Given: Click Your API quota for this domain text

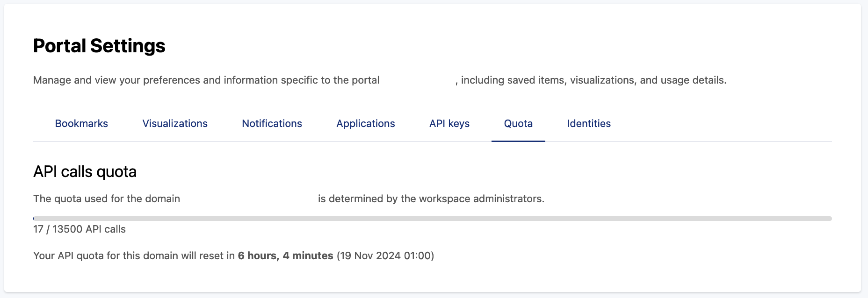Looking at the screenshot, I should [x=134, y=256].
